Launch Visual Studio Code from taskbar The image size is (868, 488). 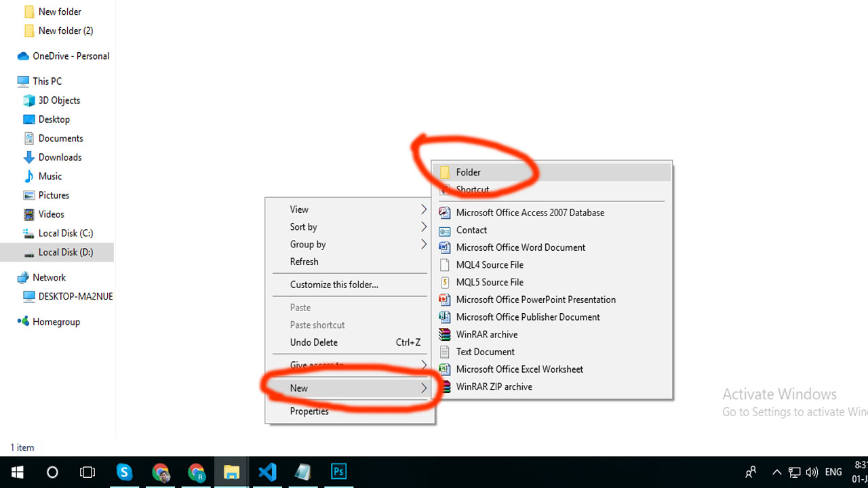(267, 472)
